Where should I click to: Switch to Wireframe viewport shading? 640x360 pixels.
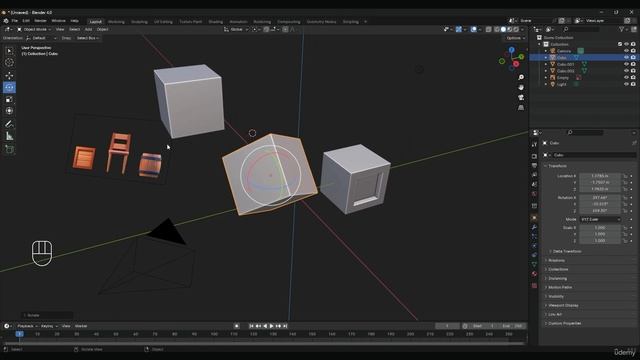coord(497,29)
